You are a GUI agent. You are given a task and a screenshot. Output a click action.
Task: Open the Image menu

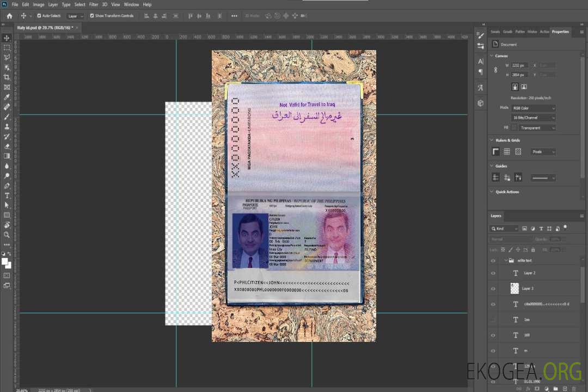[39, 4]
